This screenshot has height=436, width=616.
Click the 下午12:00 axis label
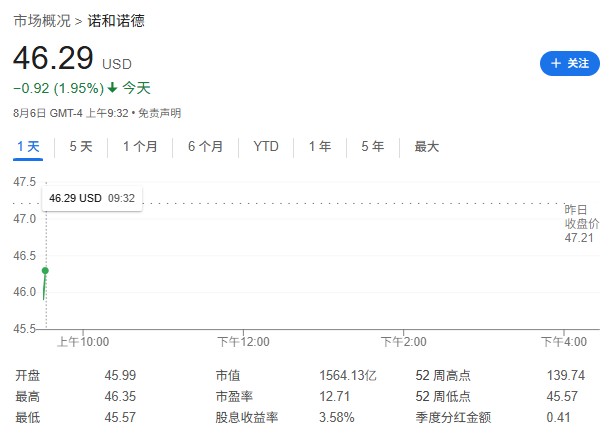244,342
